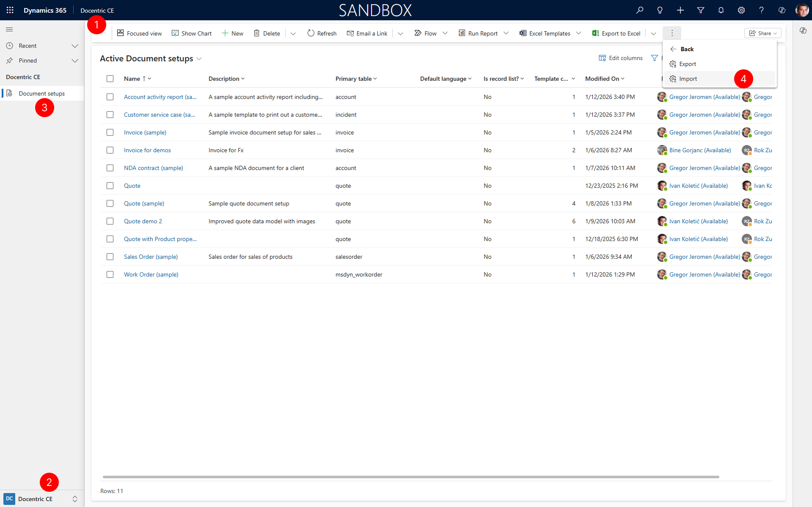Open Excel Templates
The image size is (812, 507).
pyautogui.click(x=545, y=33)
